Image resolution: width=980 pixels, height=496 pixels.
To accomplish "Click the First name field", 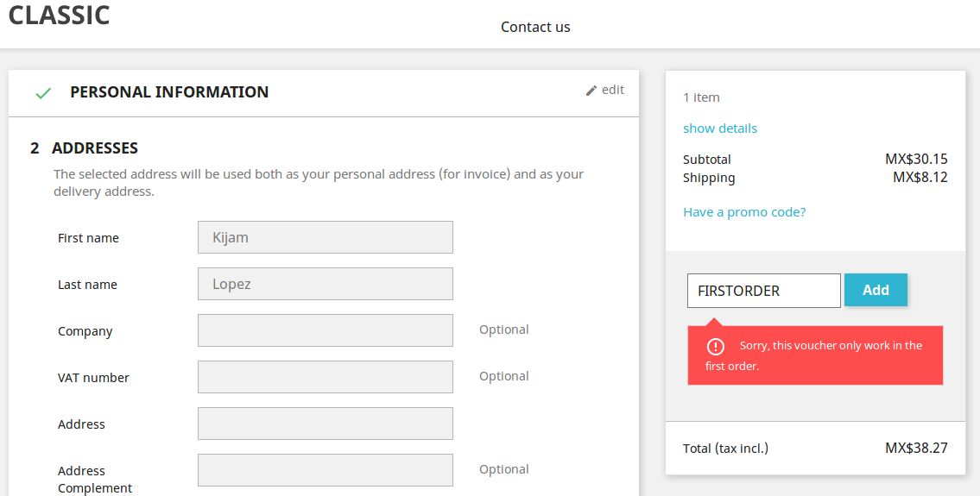I will (325, 237).
